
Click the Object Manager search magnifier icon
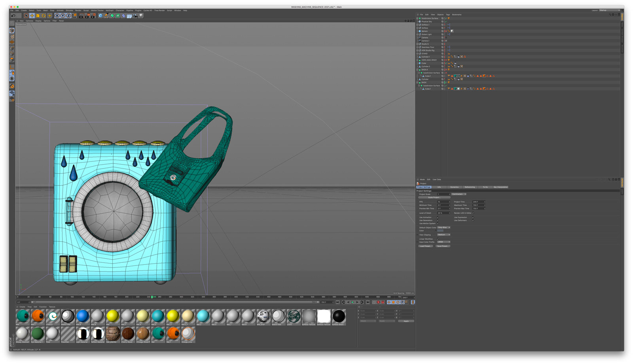click(610, 15)
